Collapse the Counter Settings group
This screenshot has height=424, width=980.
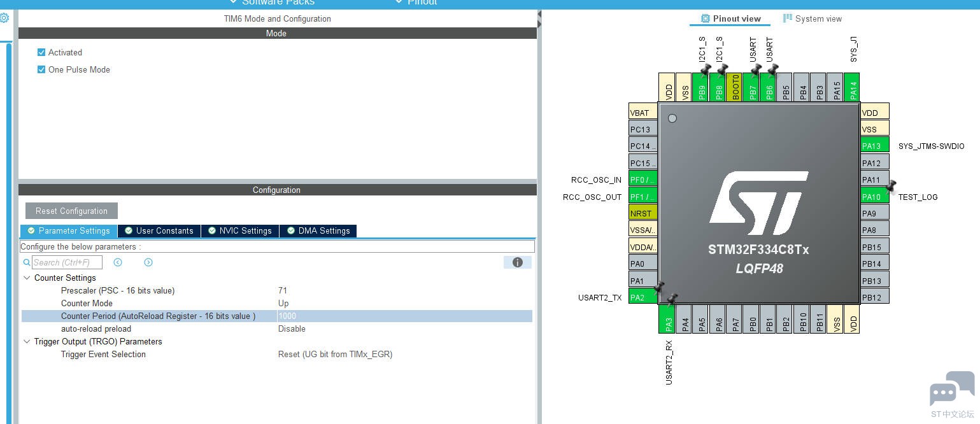(x=27, y=278)
